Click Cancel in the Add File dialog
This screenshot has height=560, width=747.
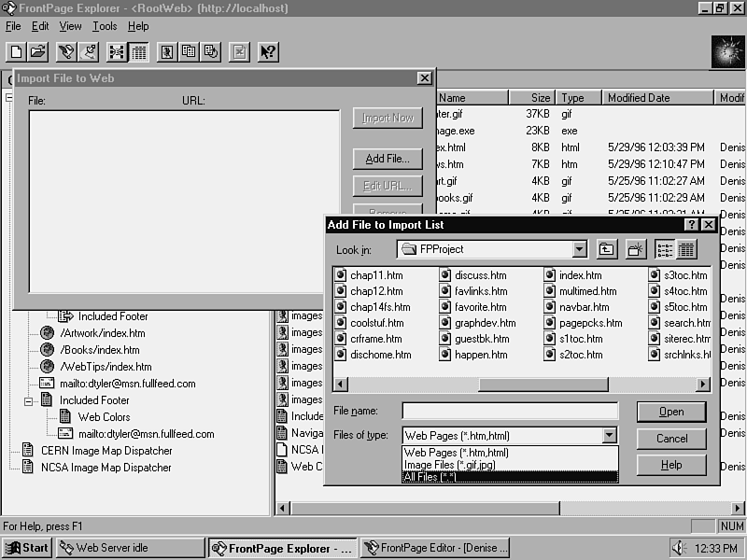pos(671,439)
